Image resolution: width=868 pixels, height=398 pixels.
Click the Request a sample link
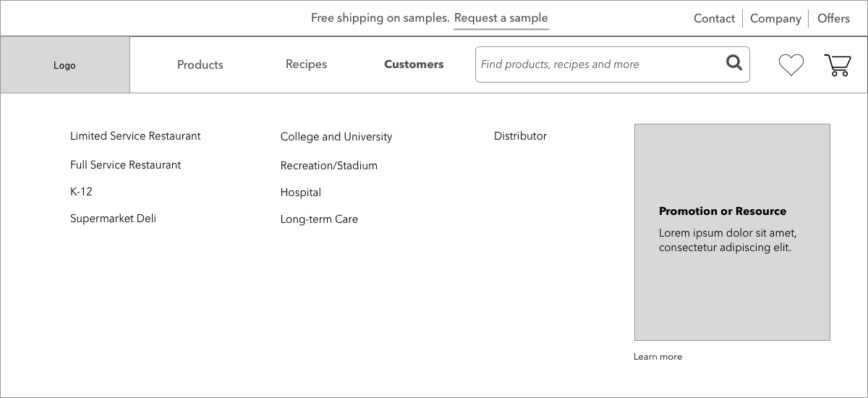click(x=501, y=18)
